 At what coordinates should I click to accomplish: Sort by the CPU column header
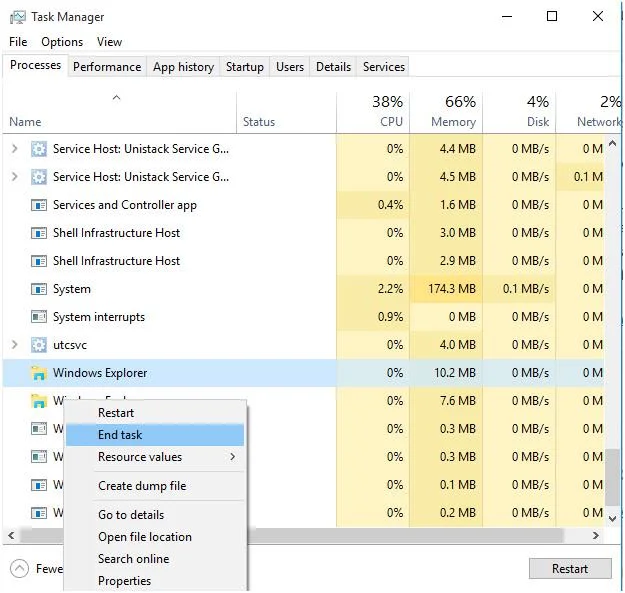pyautogui.click(x=373, y=112)
